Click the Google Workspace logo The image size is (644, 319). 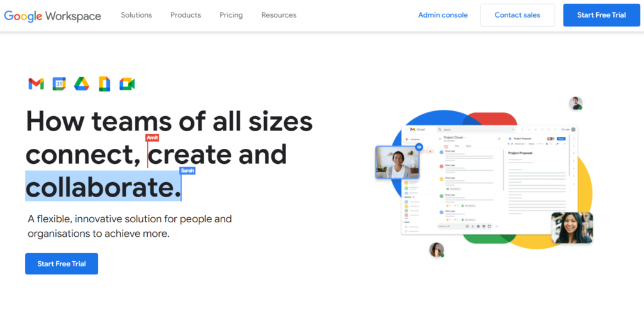pyautogui.click(x=52, y=16)
